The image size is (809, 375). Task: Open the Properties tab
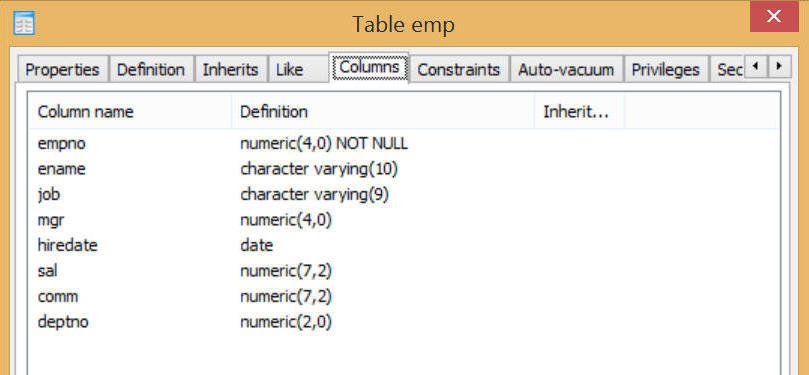62,70
